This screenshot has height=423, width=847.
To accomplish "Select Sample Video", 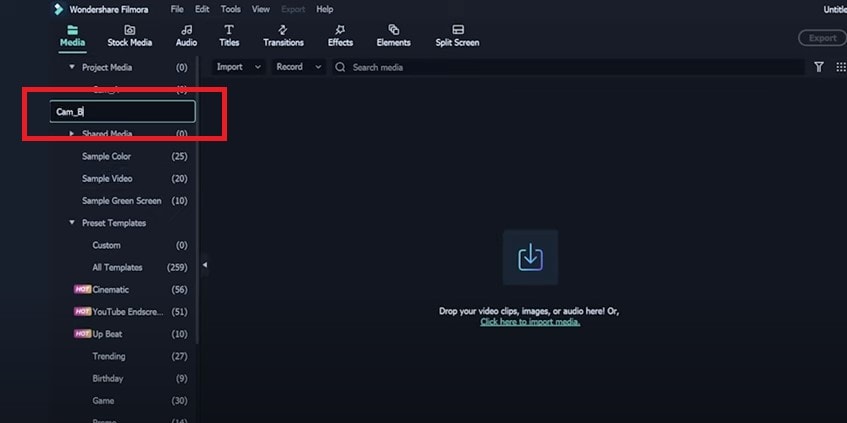I will [107, 178].
